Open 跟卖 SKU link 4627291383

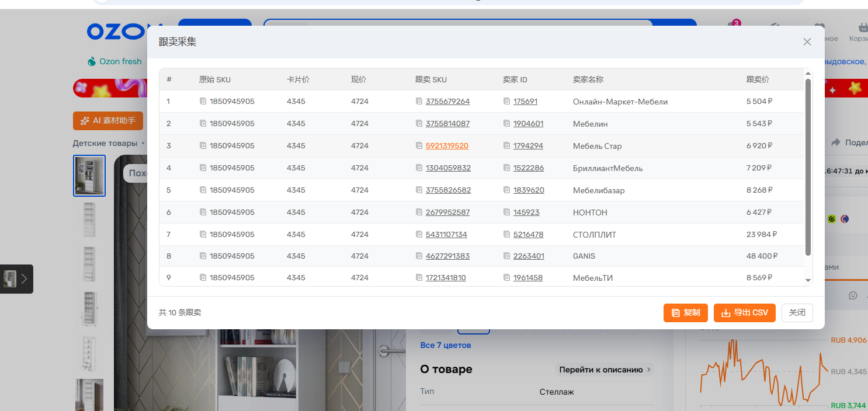(x=447, y=256)
